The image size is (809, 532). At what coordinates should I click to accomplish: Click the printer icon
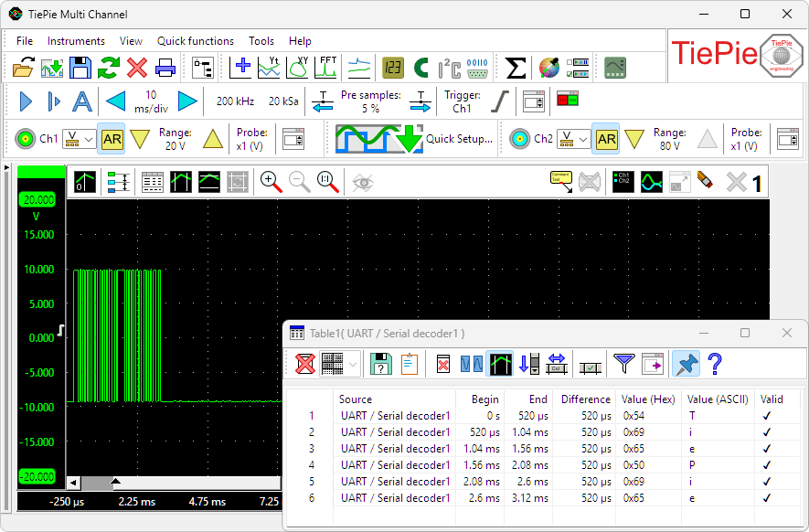click(x=165, y=68)
